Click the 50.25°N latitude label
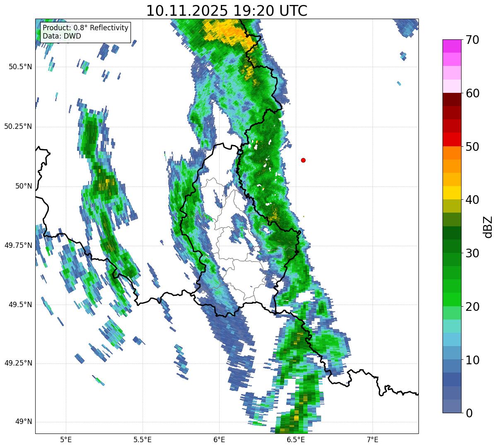This screenshot has height=448, width=498. (18, 126)
